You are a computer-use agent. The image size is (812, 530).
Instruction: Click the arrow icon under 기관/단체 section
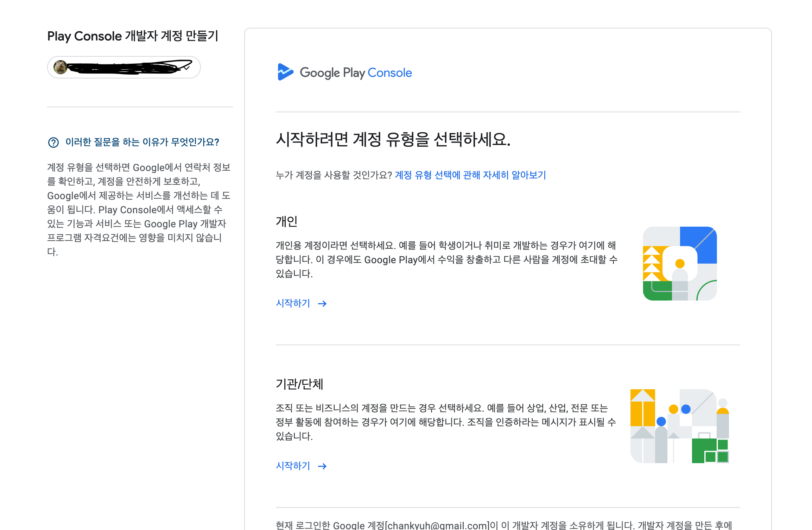(x=322, y=466)
